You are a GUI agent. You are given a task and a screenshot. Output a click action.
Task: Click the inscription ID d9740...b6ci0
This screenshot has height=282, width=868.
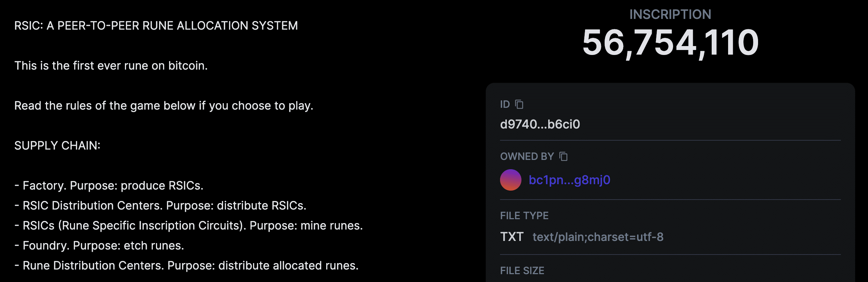tap(540, 124)
